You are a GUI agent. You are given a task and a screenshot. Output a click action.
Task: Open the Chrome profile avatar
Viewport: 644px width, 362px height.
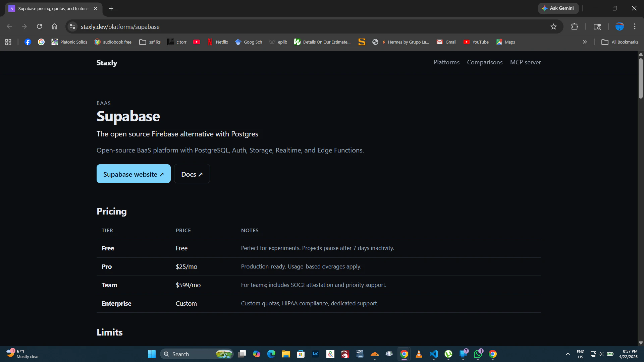pos(620,26)
